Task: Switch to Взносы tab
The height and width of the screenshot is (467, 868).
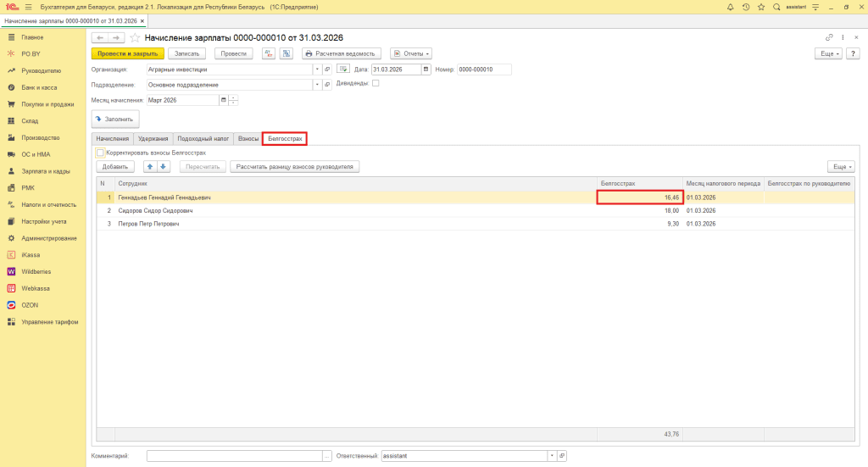Action: 248,139
